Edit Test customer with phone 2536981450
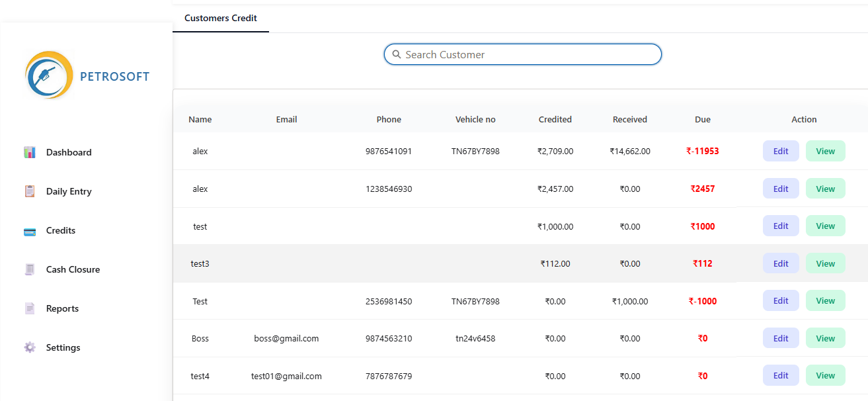Screen dimensions: 868x401 click(781, 300)
